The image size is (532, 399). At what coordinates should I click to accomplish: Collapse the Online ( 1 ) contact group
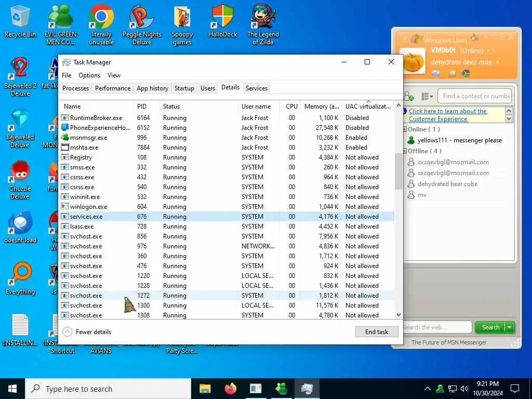coord(405,129)
